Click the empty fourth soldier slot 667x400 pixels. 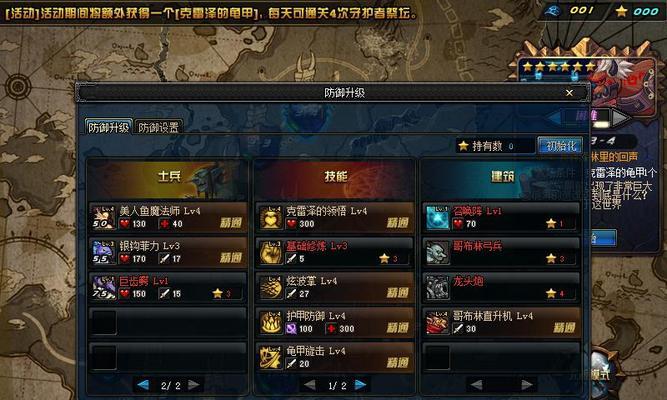coord(167,323)
